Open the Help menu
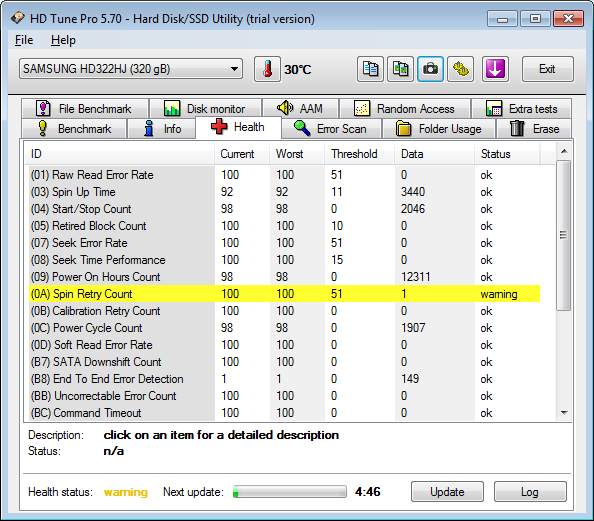The height and width of the screenshot is (521, 594). [x=63, y=40]
